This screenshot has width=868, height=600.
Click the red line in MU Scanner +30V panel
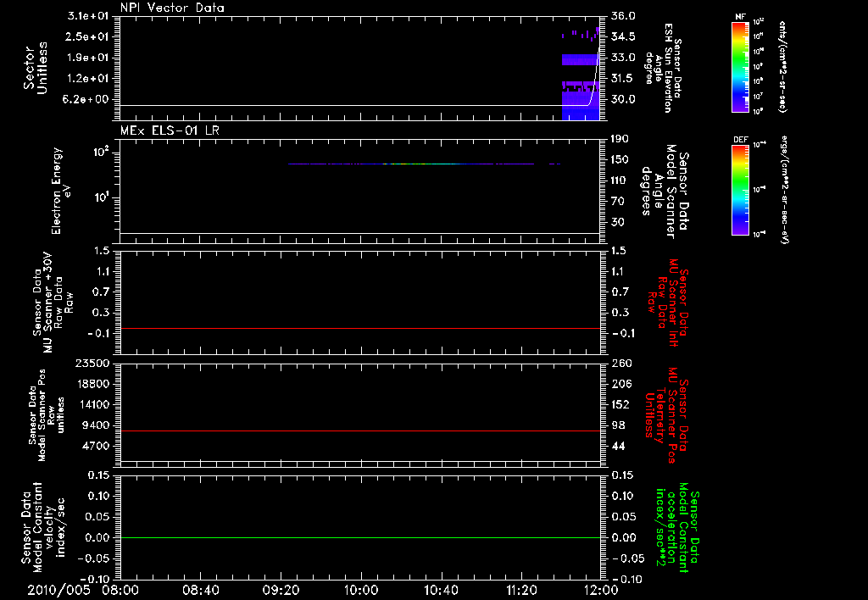(360, 328)
